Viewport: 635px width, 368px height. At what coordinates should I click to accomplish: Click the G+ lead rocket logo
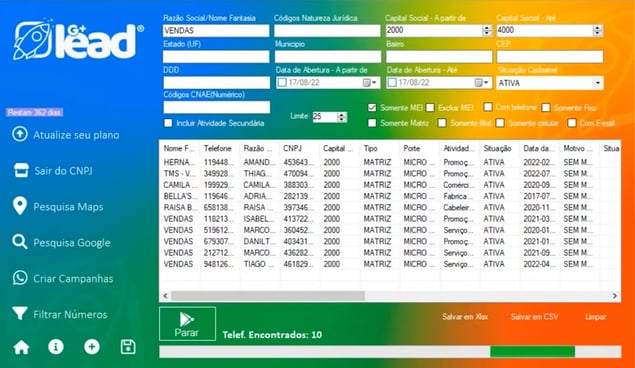78,40
